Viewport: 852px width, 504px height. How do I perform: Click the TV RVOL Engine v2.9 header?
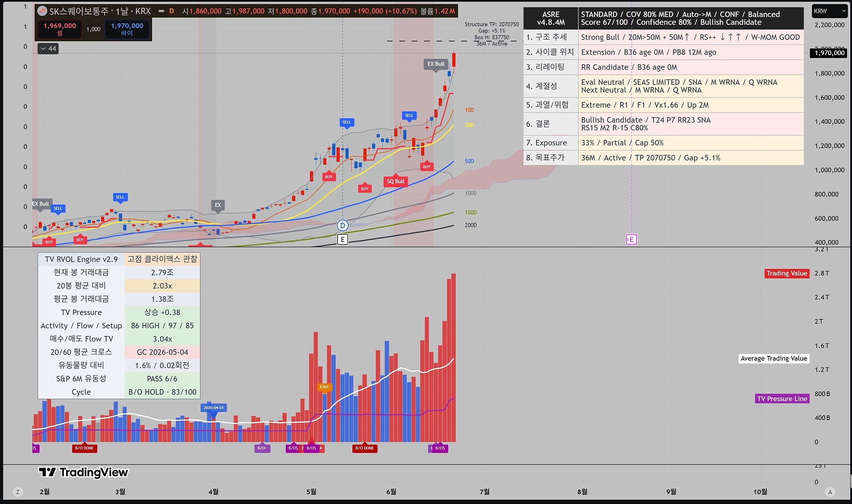point(81,259)
